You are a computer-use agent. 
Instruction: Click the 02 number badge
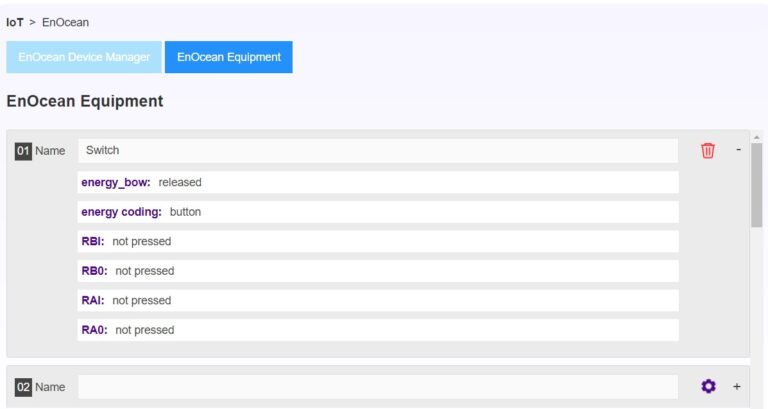click(x=23, y=387)
